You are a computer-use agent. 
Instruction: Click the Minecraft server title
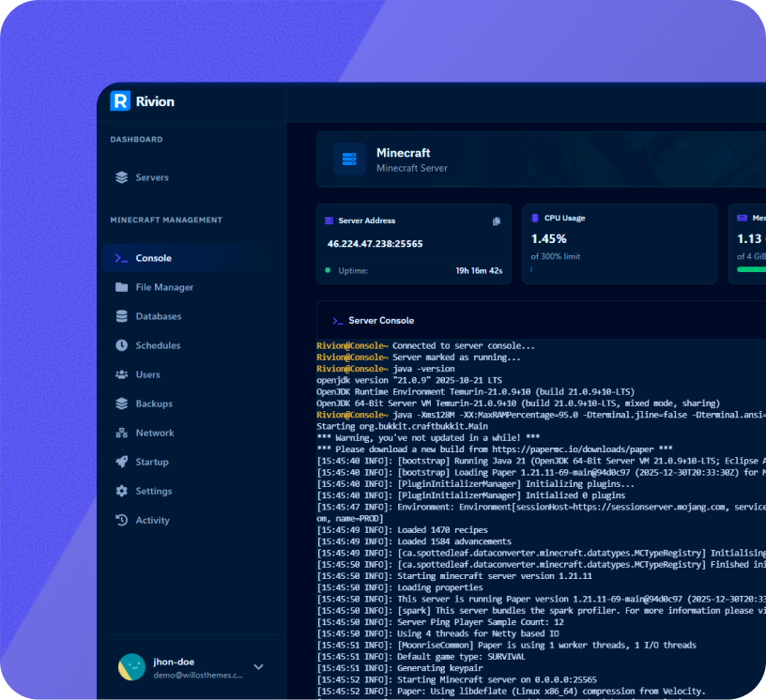point(403,153)
